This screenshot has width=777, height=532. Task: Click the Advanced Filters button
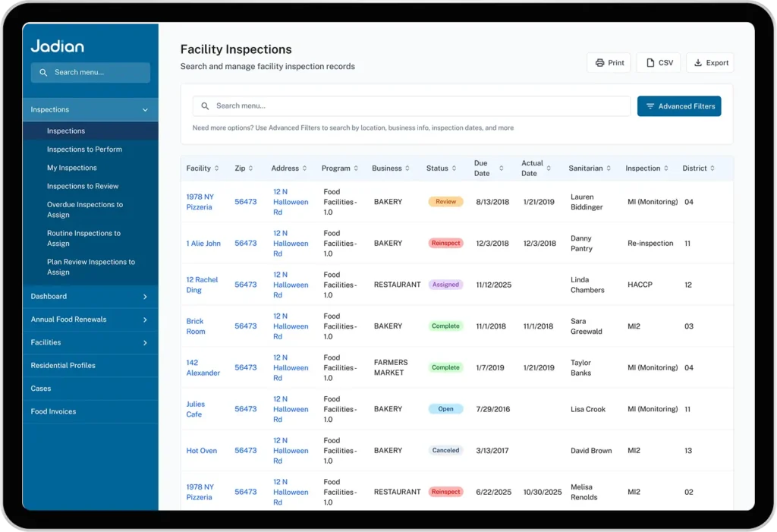click(x=679, y=106)
